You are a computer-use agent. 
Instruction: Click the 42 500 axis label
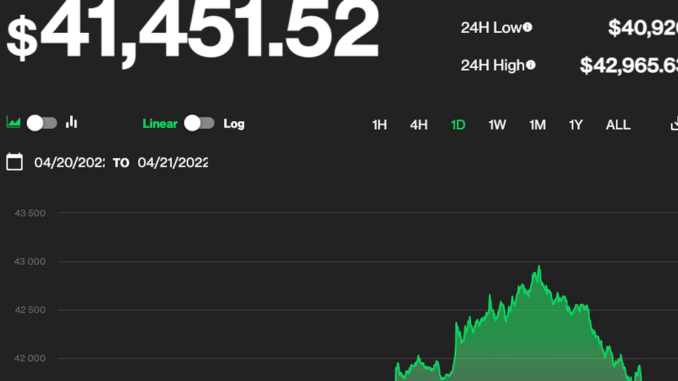point(30,310)
